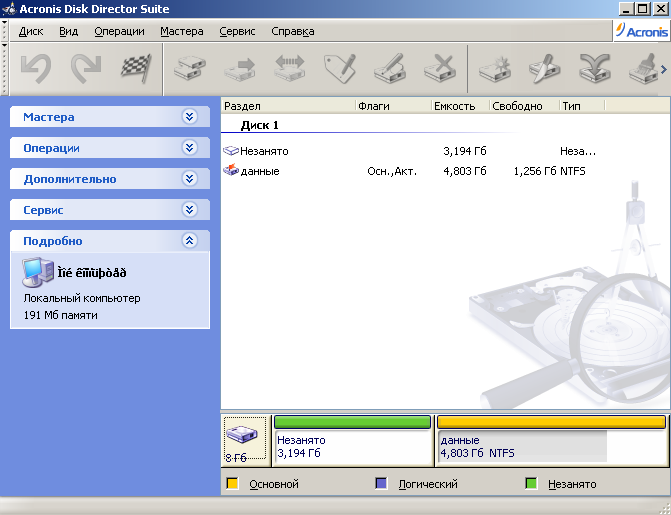
Task: Open the Вид menu
Action: pos(68,31)
